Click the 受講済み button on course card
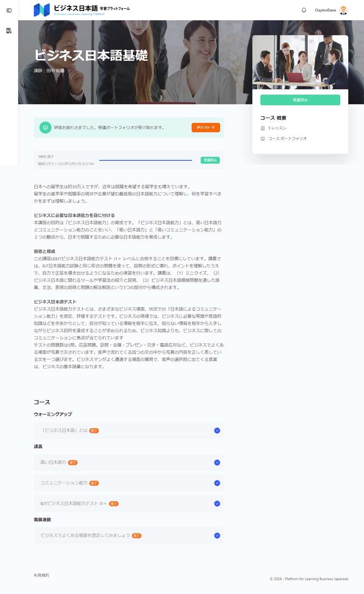The height and width of the screenshot is (594, 364). 300,100
